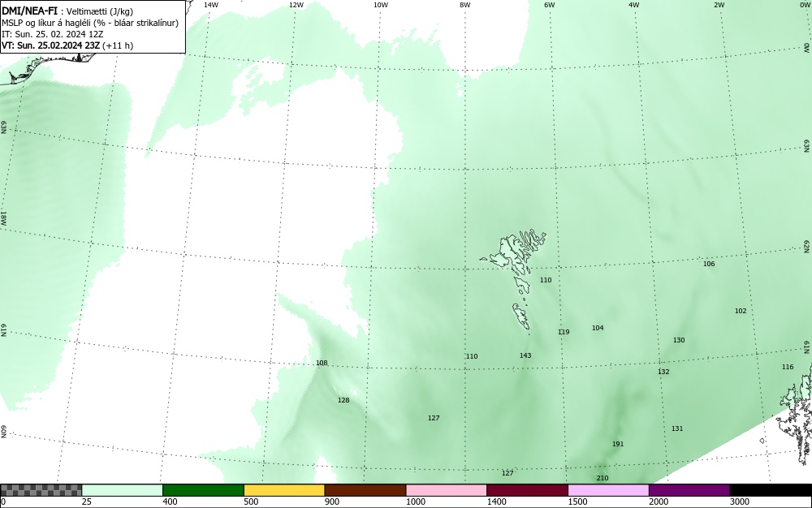Pick the dark maroon 1400–1500 legend swatch
Viewport: 812px width, 508px height.
pos(527,490)
